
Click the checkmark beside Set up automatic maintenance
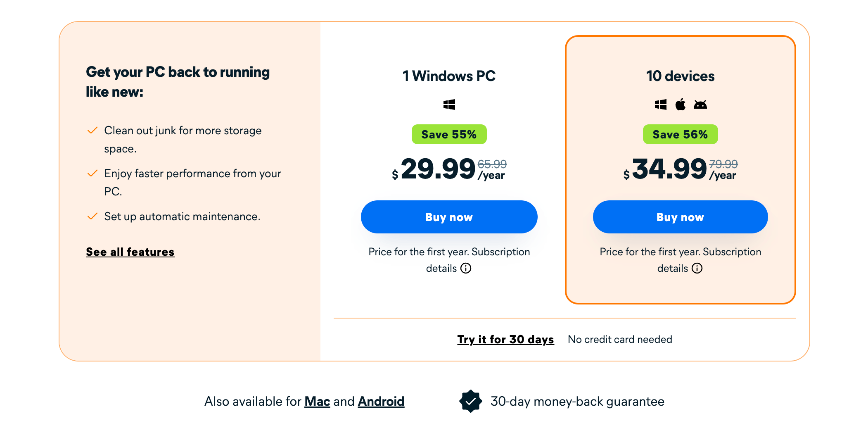tap(92, 216)
